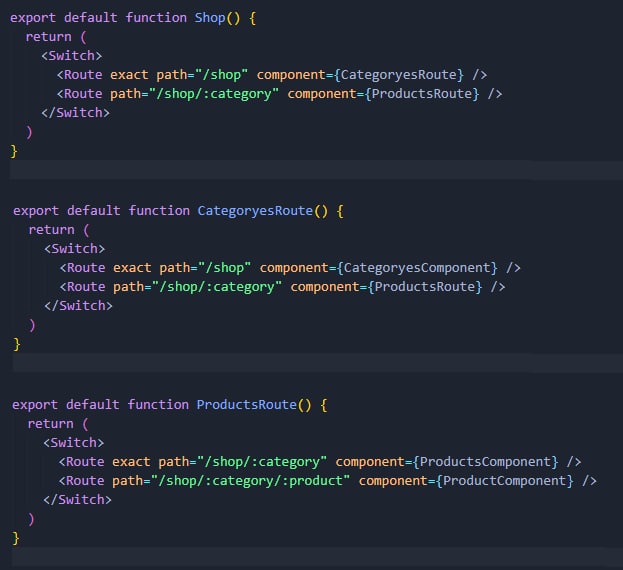Click the CategoryesComponent component value

coord(417,268)
